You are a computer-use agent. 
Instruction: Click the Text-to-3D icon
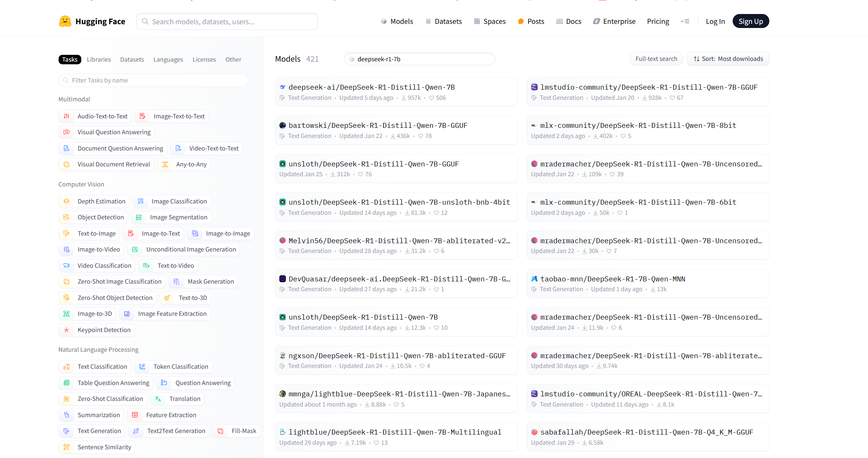pyautogui.click(x=167, y=298)
